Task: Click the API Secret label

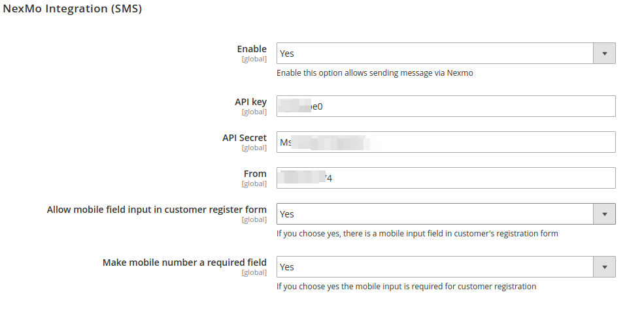Action: tap(245, 138)
